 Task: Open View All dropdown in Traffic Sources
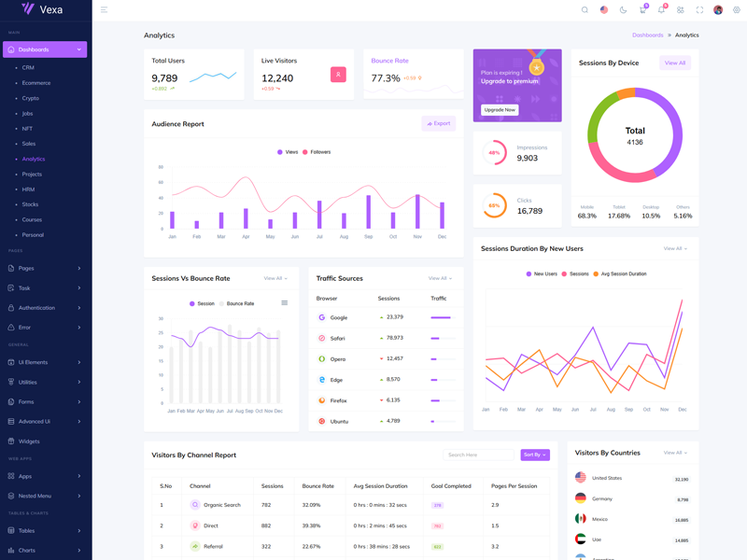[440, 278]
